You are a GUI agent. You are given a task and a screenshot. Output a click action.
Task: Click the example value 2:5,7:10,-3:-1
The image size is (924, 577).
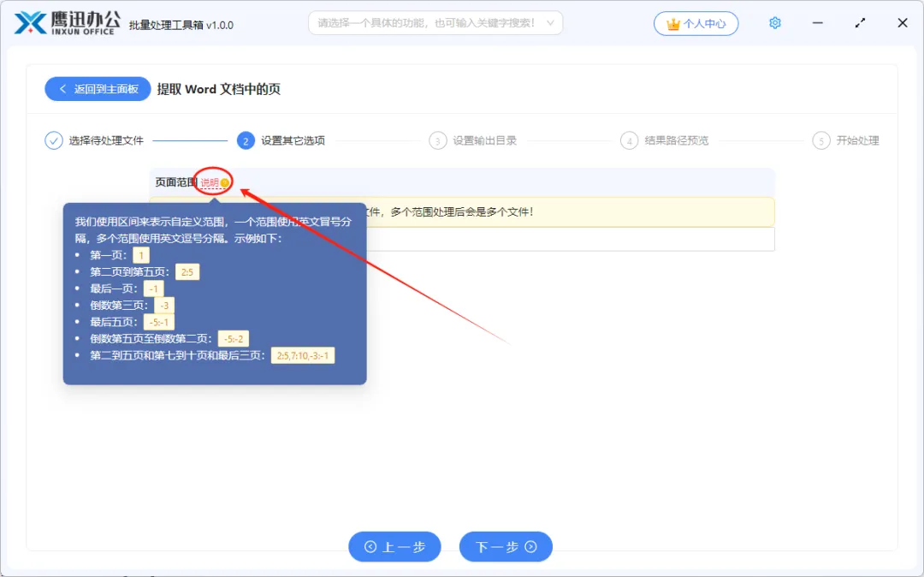click(x=303, y=355)
